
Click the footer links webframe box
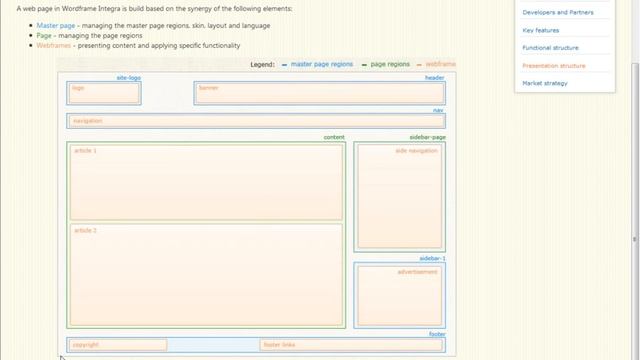tap(351, 345)
